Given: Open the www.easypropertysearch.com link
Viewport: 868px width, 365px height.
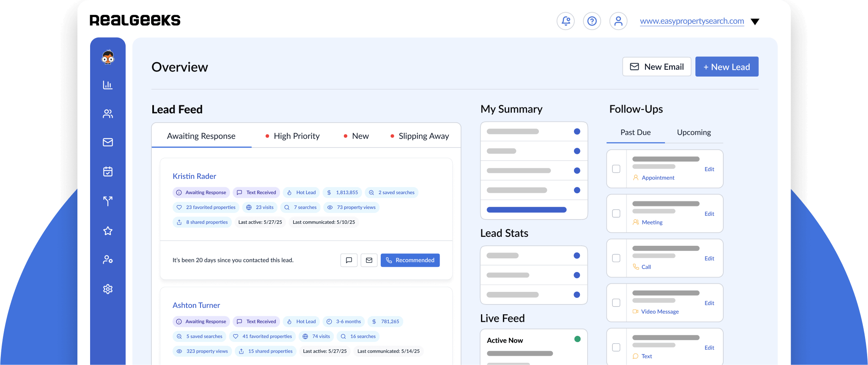Looking at the screenshot, I should [x=692, y=21].
